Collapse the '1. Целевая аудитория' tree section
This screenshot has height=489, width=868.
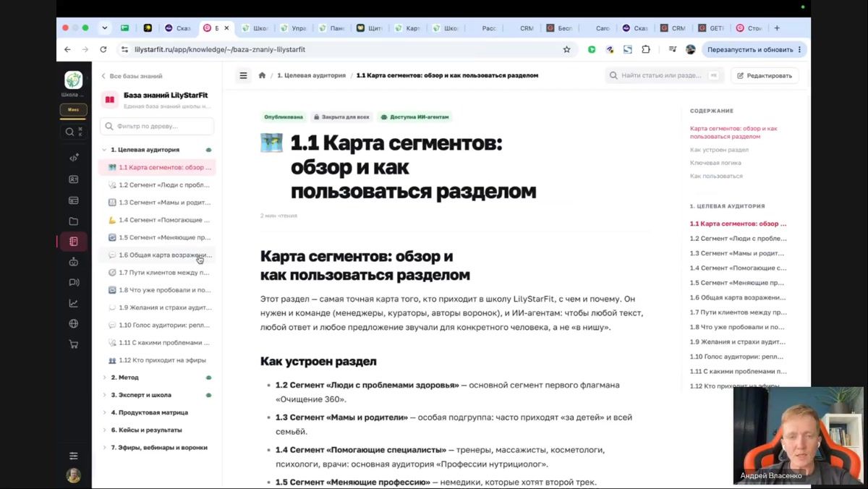click(x=104, y=150)
